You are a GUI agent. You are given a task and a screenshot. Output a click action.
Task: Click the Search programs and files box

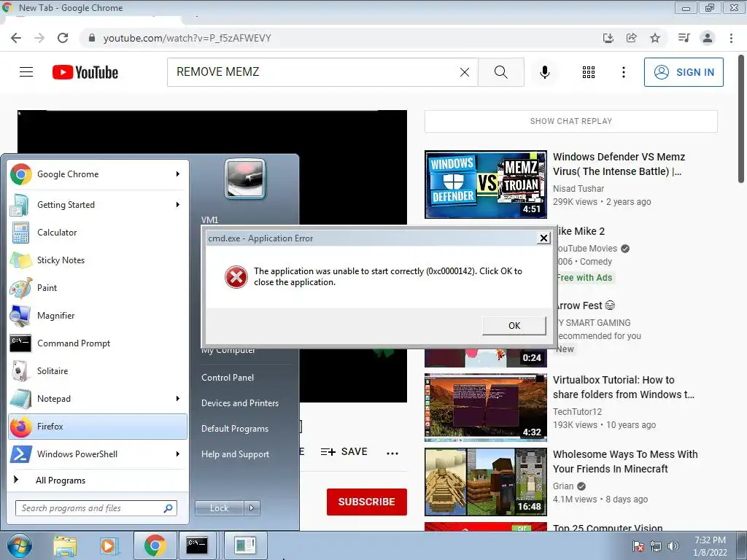point(96,508)
